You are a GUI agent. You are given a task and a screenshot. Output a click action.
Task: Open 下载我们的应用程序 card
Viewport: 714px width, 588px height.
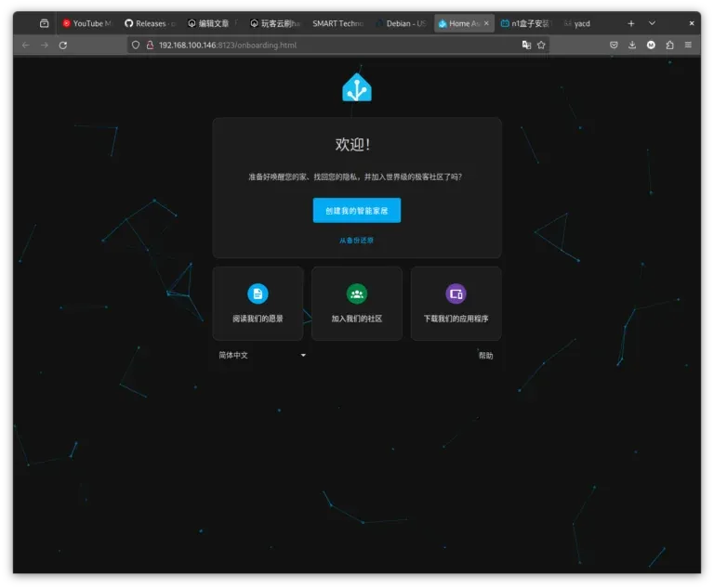point(456,304)
